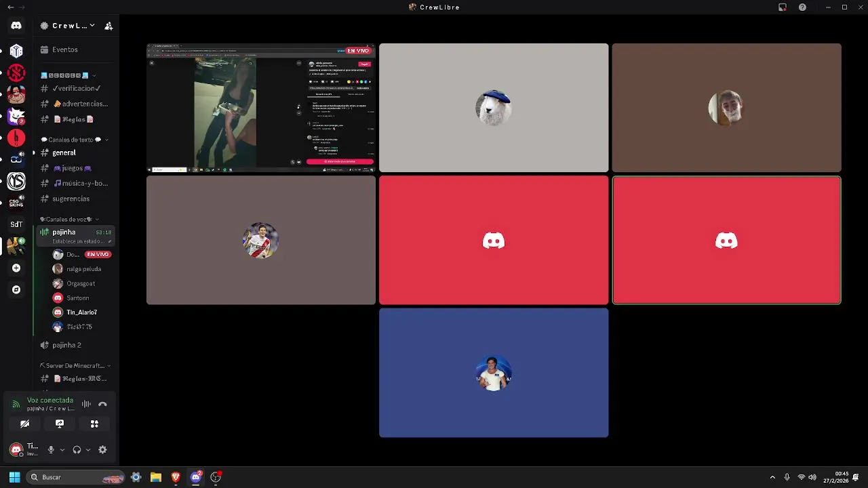This screenshot has width=868, height=488.
Task: Open the general text channel
Action: pos(76,152)
